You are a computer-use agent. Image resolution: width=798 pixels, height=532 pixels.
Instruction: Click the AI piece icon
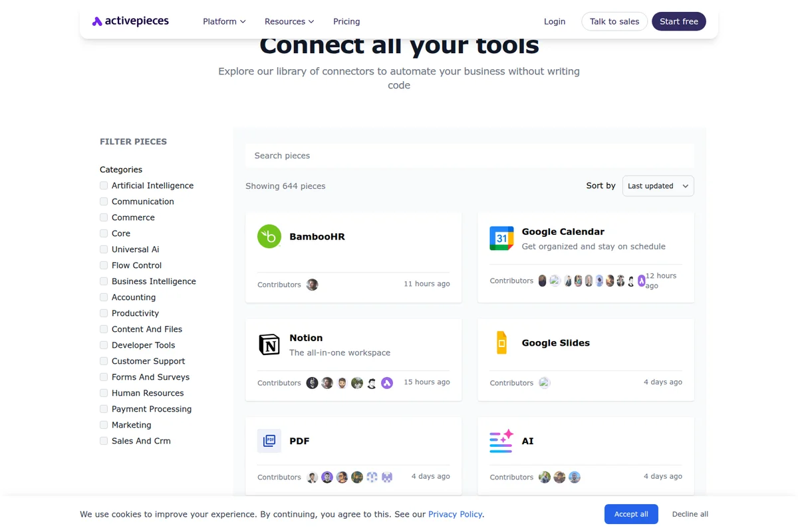[501, 441]
